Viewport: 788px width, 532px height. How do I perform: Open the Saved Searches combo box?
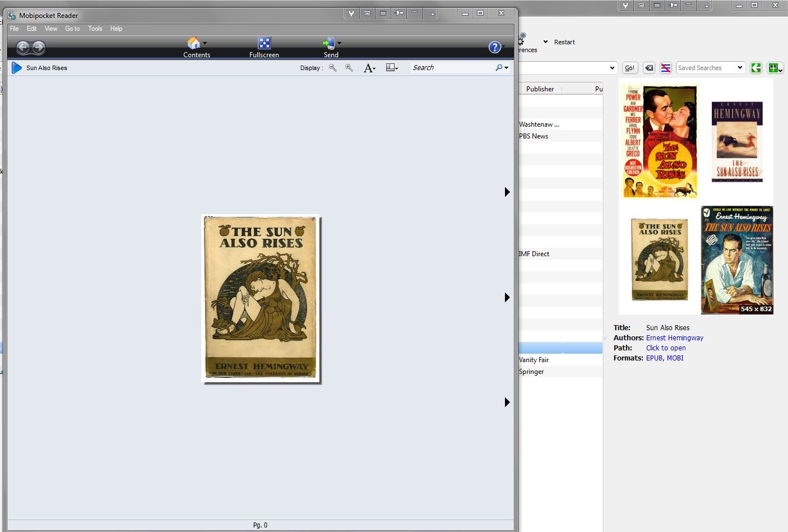710,68
